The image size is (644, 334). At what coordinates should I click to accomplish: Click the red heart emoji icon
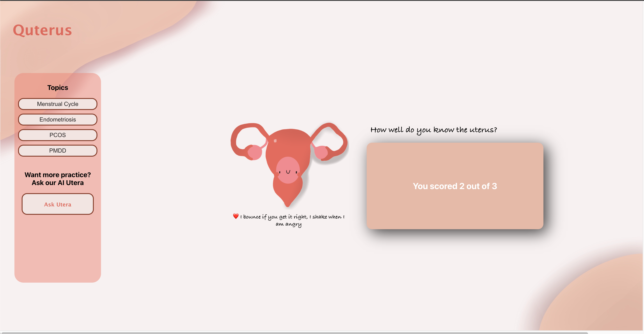[x=235, y=216]
